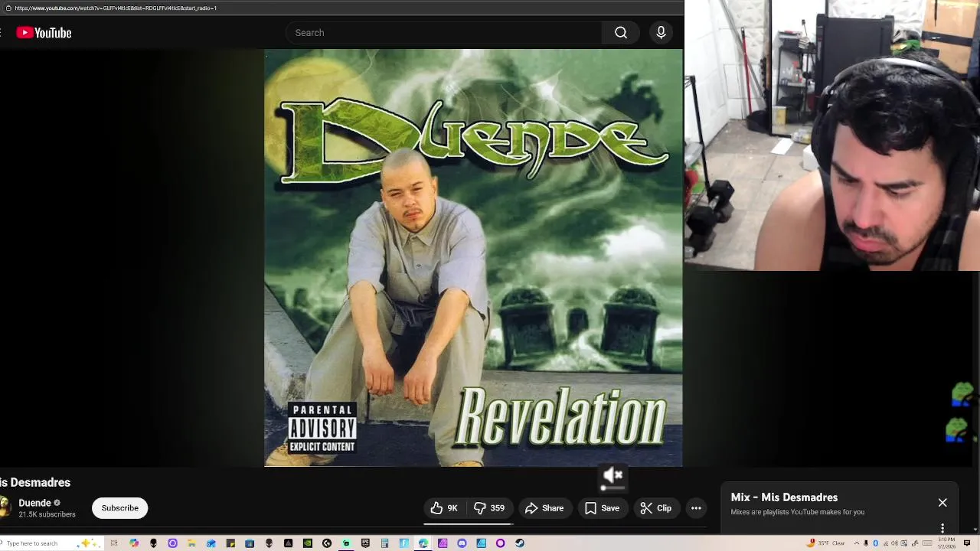Screen dimensions: 980x551
Task: Open the Duende channel name link
Action: 34,503
